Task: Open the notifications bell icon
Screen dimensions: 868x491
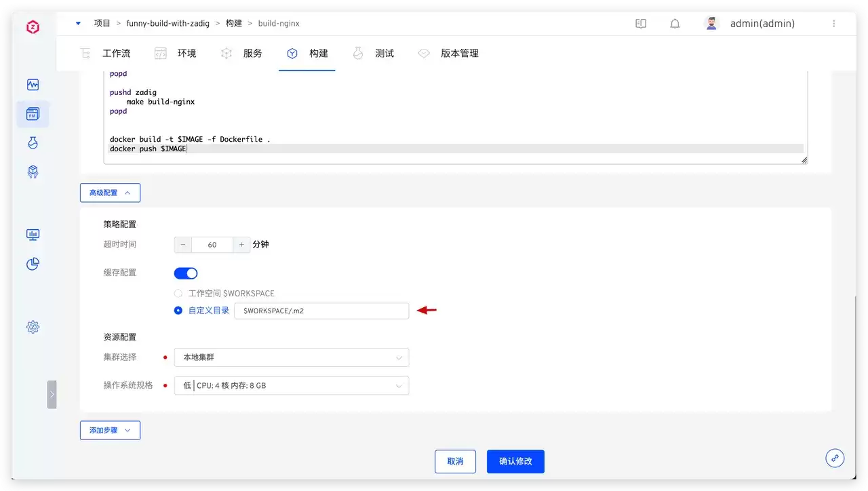Action: point(675,24)
